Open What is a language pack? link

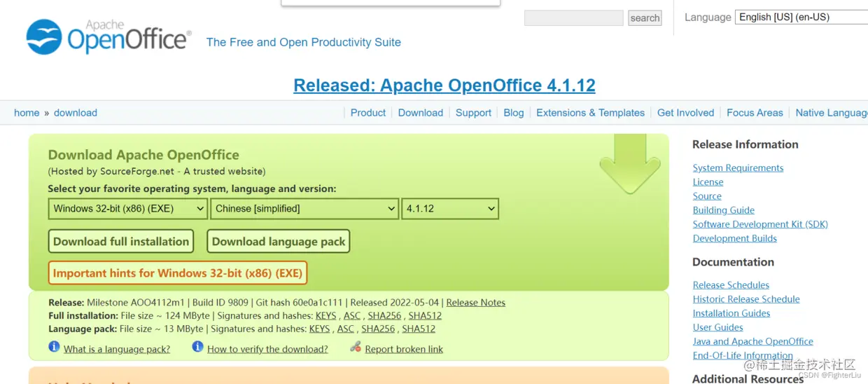point(117,349)
